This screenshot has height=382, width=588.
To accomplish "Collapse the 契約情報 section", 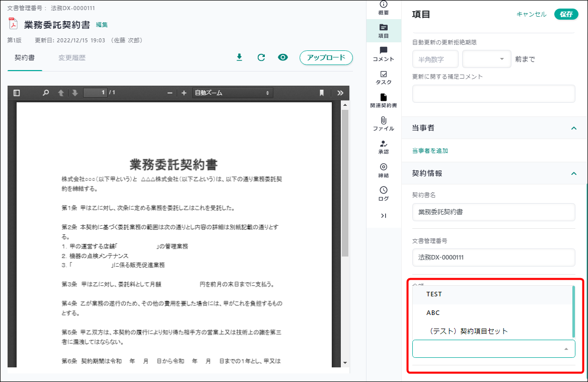I will click(573, 173).
